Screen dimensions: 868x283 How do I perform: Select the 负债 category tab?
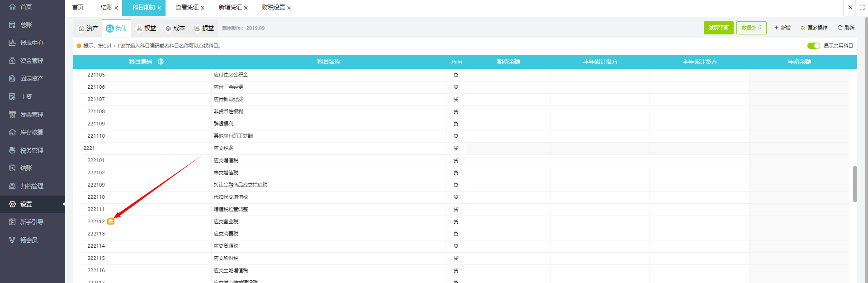[116, 28]
